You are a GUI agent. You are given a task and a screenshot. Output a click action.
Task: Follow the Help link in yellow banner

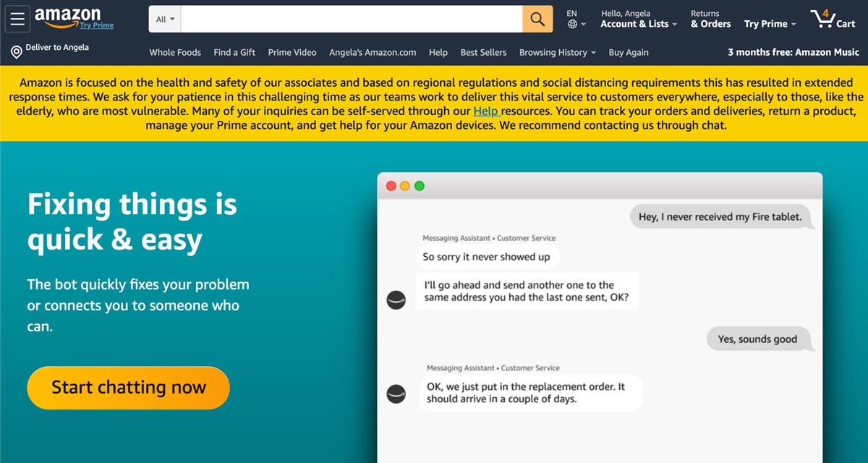tap(486, 111)
